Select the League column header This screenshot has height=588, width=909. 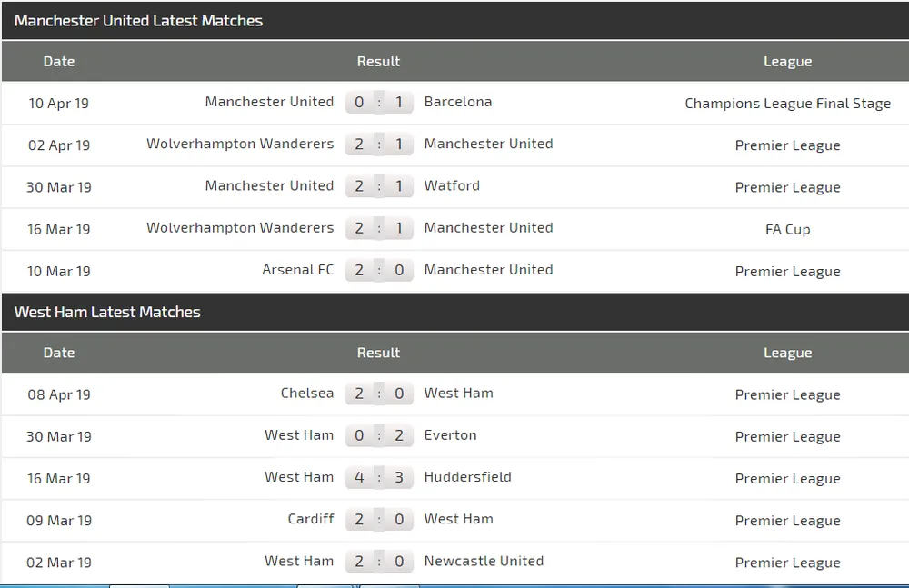tap(787, 61)
